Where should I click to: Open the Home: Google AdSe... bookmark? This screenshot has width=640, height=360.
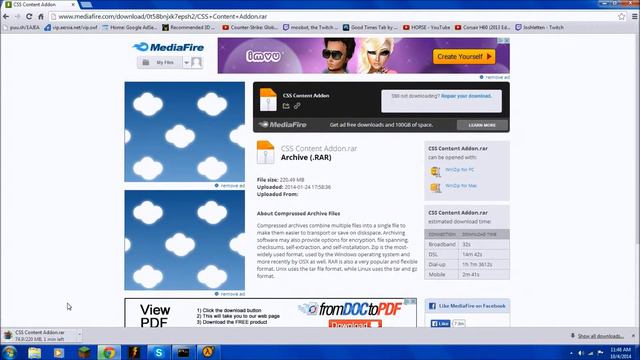129,27
